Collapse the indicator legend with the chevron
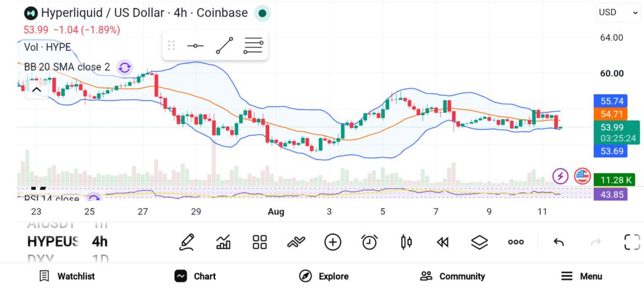 36,90
